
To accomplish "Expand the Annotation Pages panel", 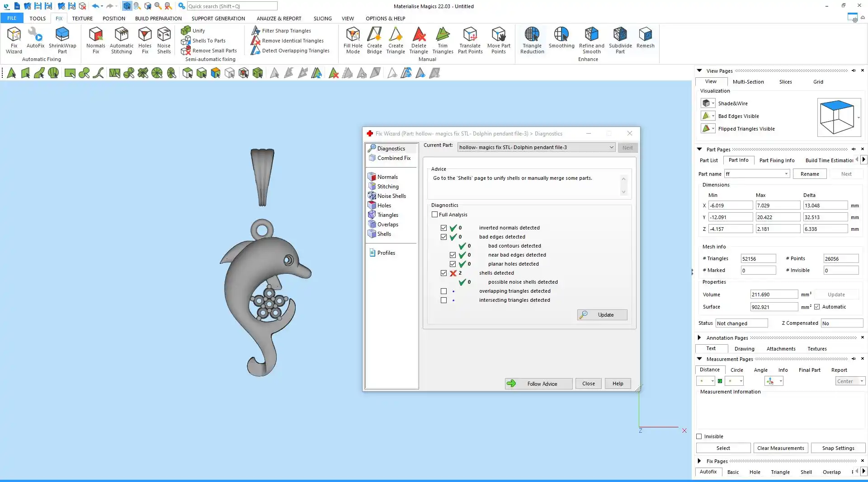I will 699,337.
